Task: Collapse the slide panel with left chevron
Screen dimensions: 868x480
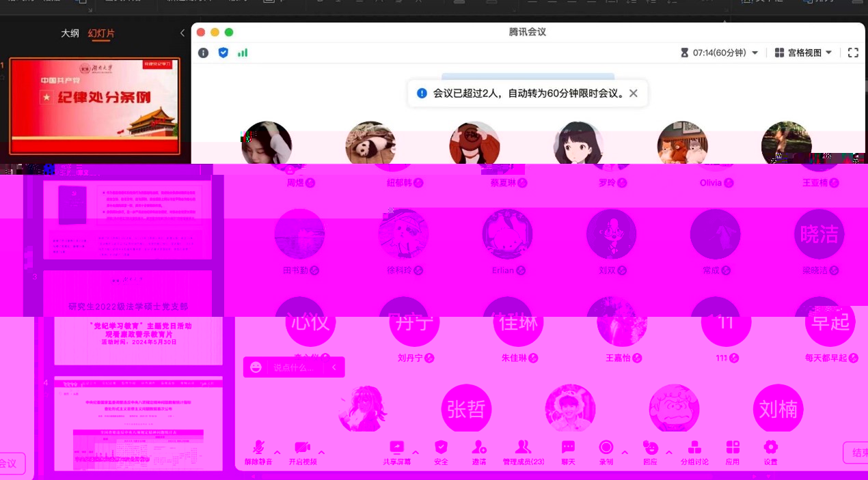Action: click(x=182, y=33)
